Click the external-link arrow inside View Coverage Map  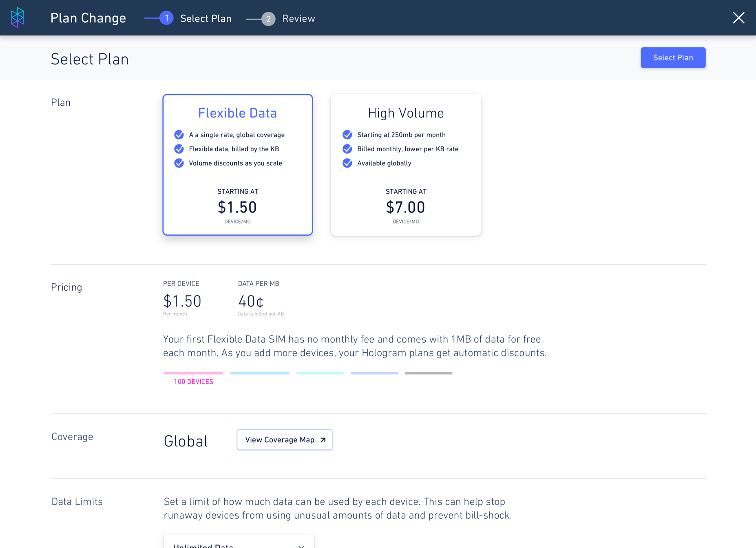pyautogui.click(x=322, y=440)
